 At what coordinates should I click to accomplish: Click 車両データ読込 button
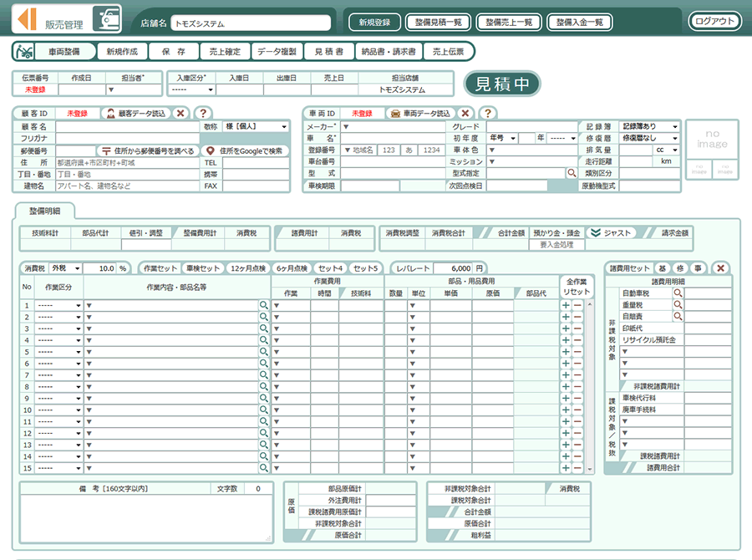(420, 113)
